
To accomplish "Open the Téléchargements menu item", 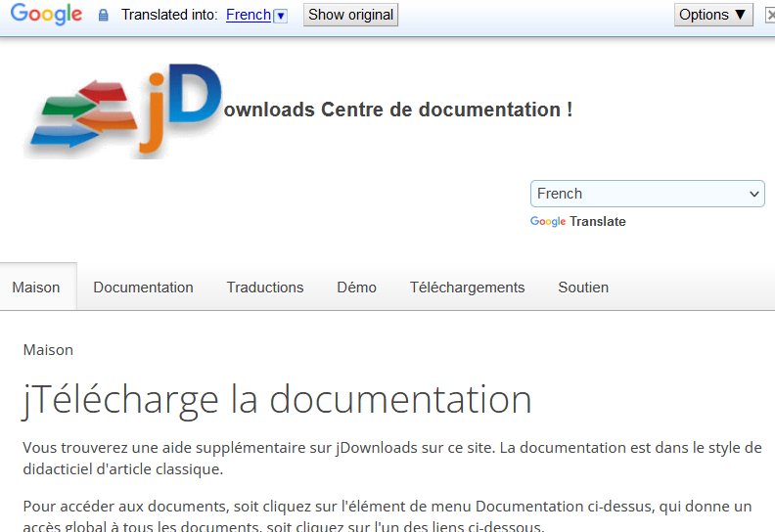I will coord(467,287).
